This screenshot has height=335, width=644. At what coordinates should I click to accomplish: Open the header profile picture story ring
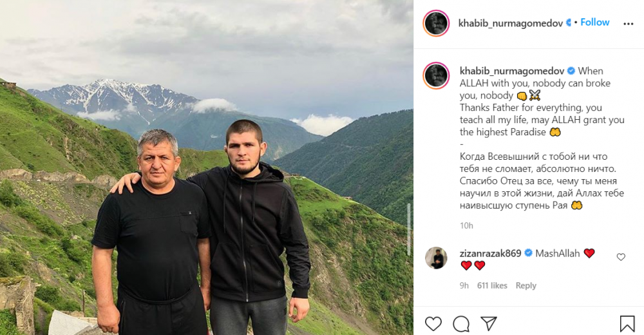click(x=436, y=23)
